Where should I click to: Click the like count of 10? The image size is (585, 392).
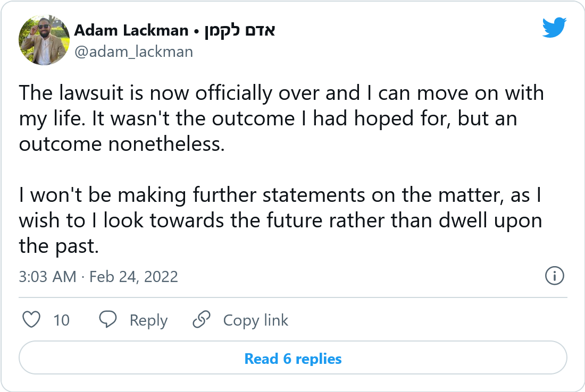(62, 320)
